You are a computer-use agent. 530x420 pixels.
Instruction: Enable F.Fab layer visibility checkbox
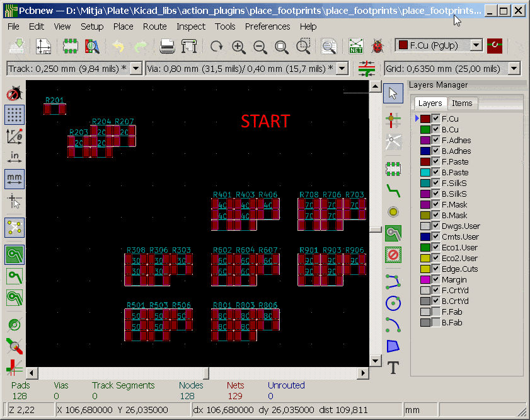435,312
